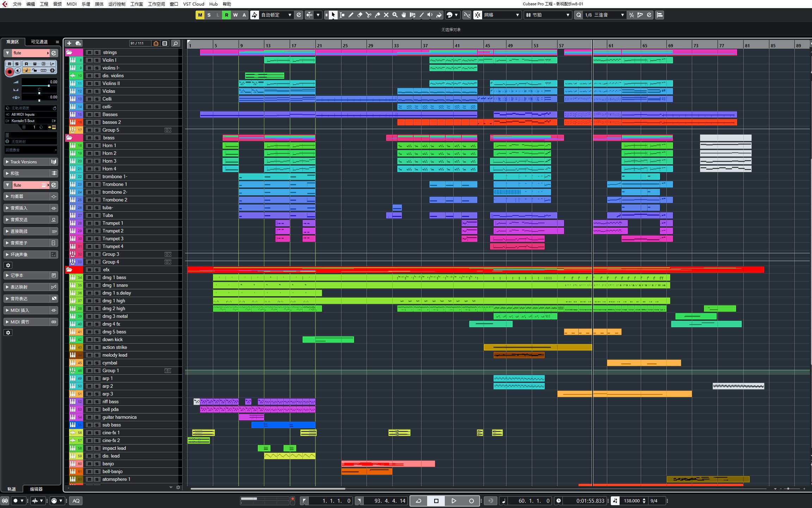The width and height of the screenshot is (812, 508).
Task: Select the Play speaker tool
Action: coord(430,15)
